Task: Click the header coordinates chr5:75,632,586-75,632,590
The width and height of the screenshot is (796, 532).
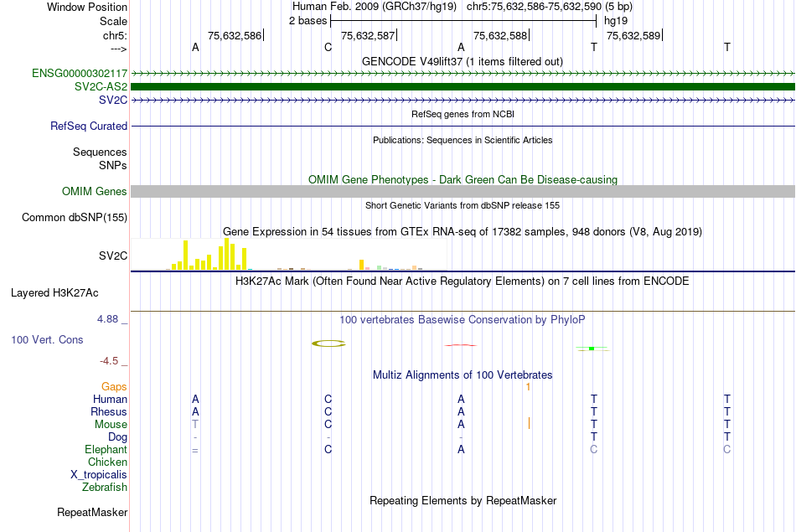Action: pos(534,7)
